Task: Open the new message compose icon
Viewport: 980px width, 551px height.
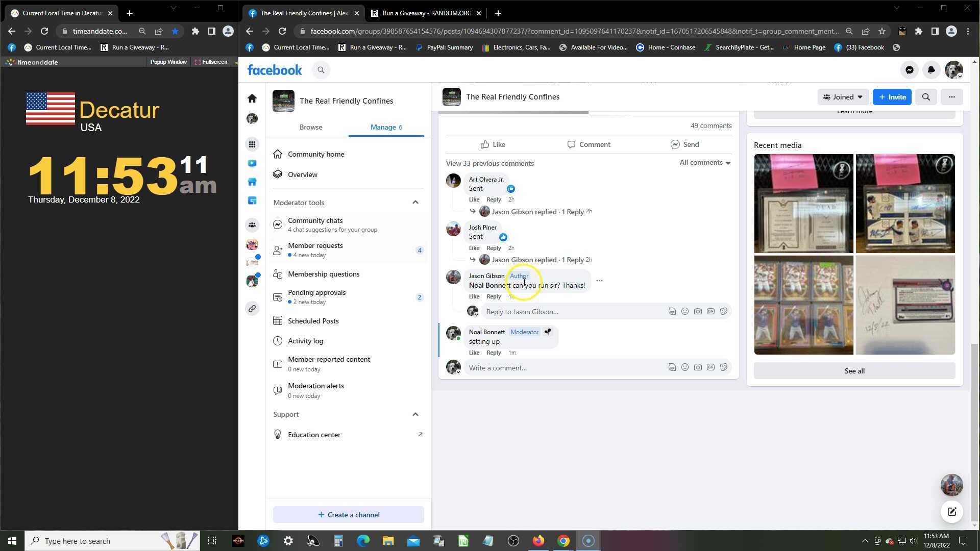Action: 951,512
